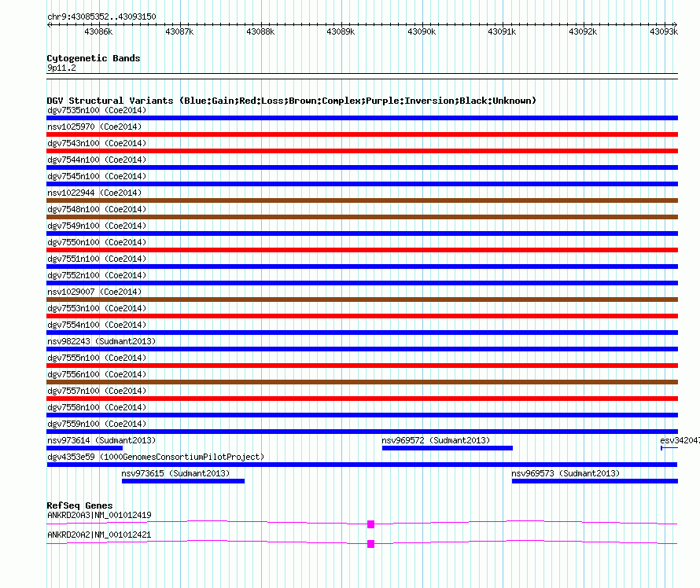Click the dgv7557n100 (Coe2014) label
This screenshot has height=588, width=700.
(x=97, y=391)
